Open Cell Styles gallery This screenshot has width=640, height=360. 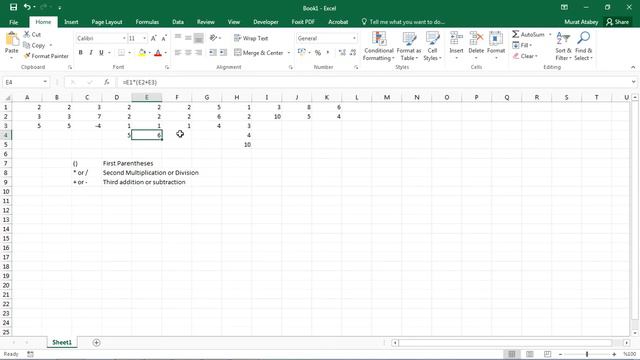tap(432, 46)
